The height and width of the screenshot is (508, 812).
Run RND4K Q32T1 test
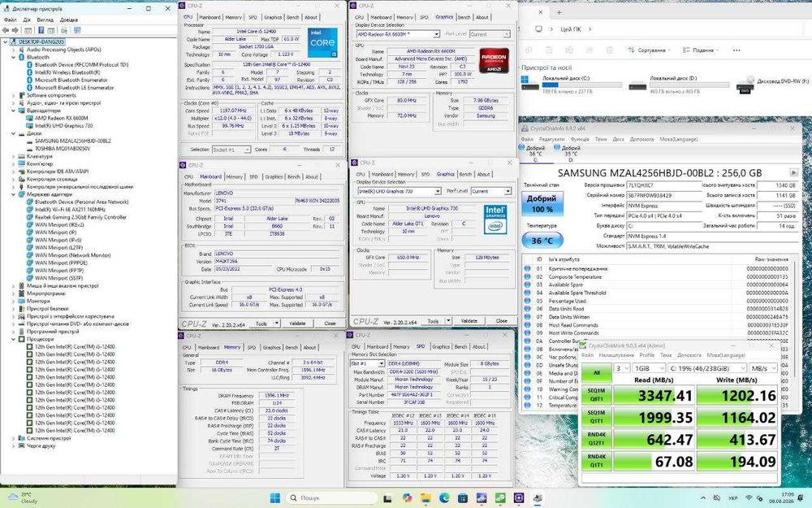pyautogui.click(x=597, y=439)
